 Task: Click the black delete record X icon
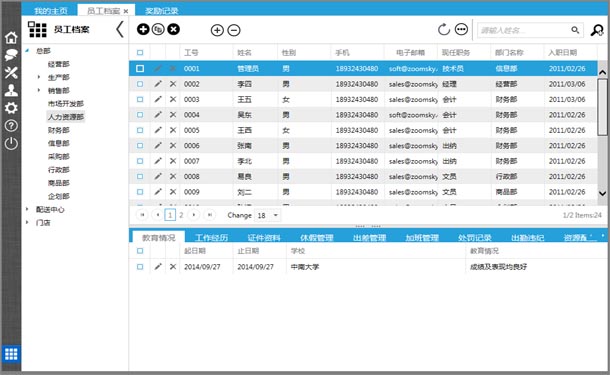pyautogui.click(x=174, y=29)
